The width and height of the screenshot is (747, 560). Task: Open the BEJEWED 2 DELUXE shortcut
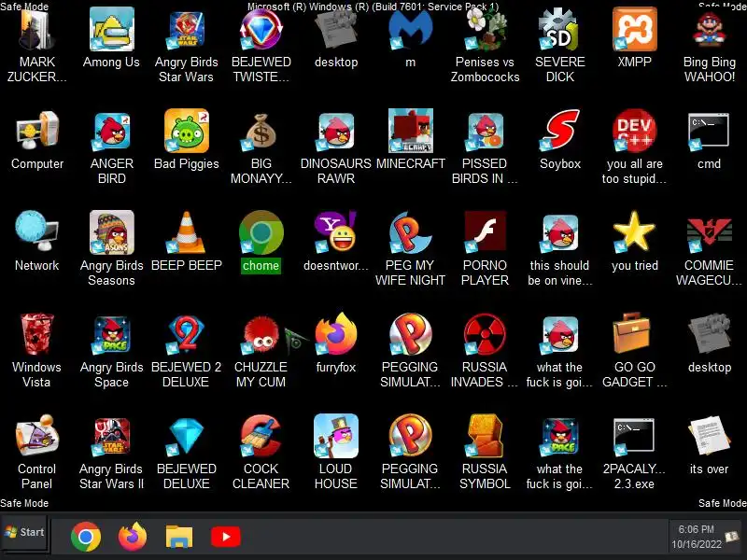click(186, 334)
